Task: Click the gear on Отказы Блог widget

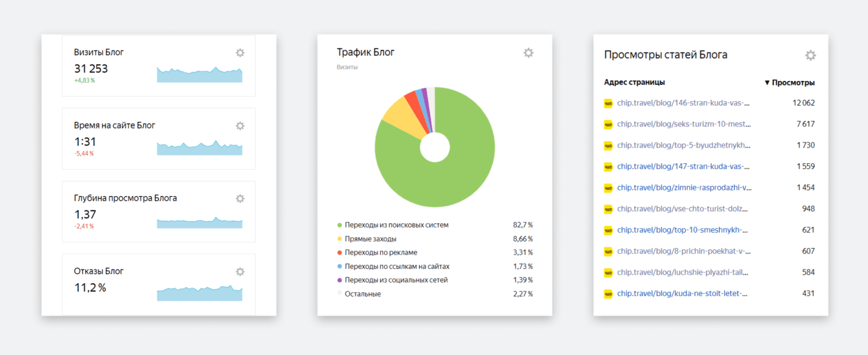Action: coord(240,272)
